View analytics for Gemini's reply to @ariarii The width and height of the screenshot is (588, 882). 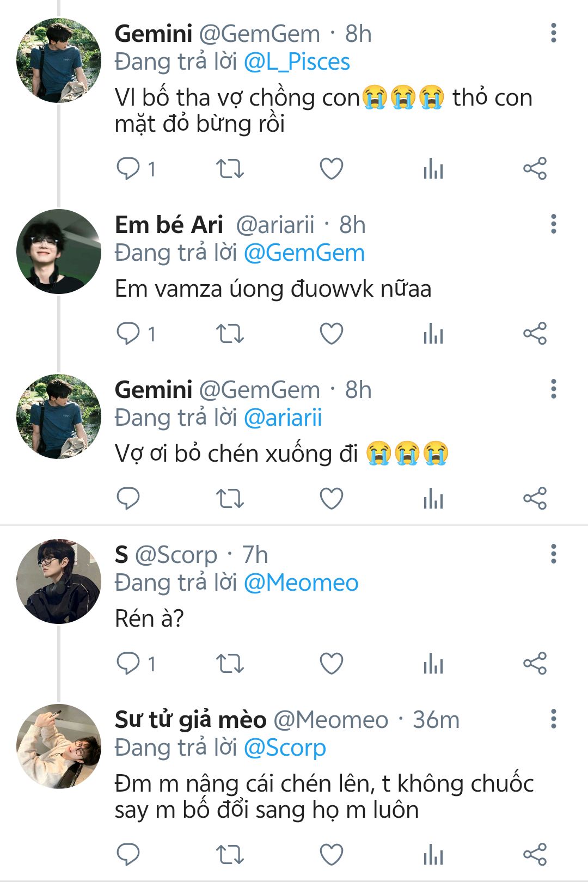click(433, 499)
